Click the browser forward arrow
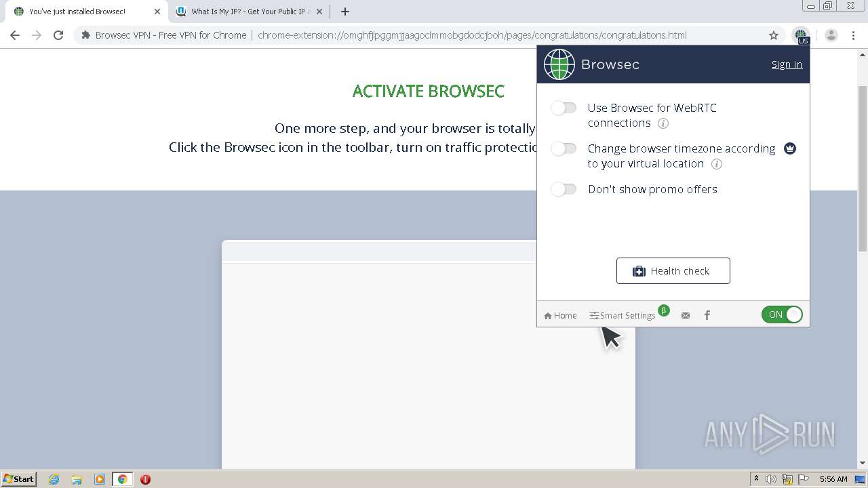The image size is (868, 488). (37, 35)
